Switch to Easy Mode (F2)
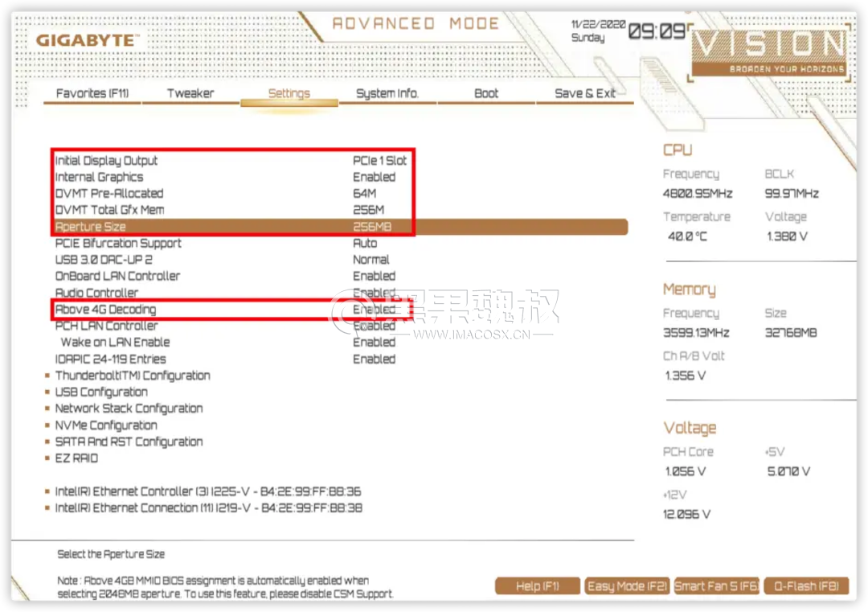Screen dimensions: 868x612 [627, 586]
